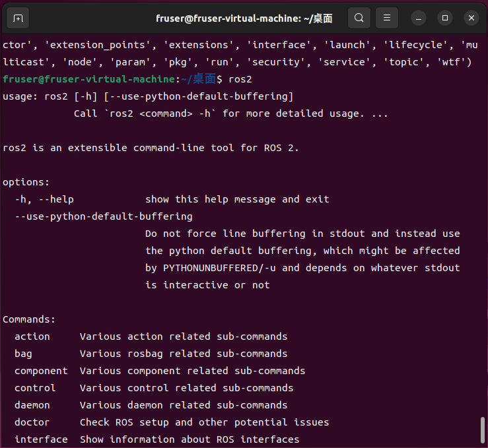Click the 'usage: ros2 [-h]' line
This screenshot has height=448, width=488.
click(148, 96)
